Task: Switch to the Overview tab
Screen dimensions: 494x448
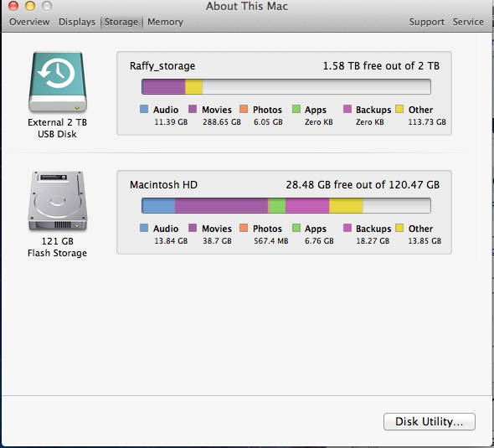Action: click(x=29, y=22)
